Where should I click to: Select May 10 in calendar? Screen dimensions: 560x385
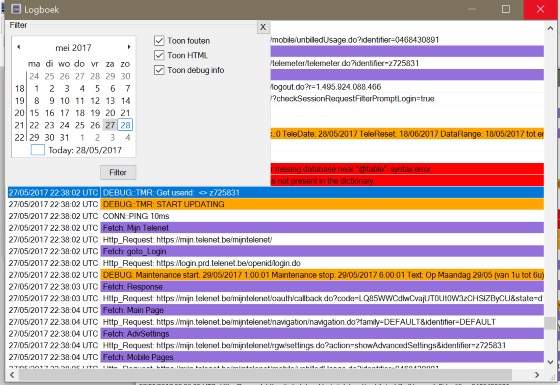(65, 101)
